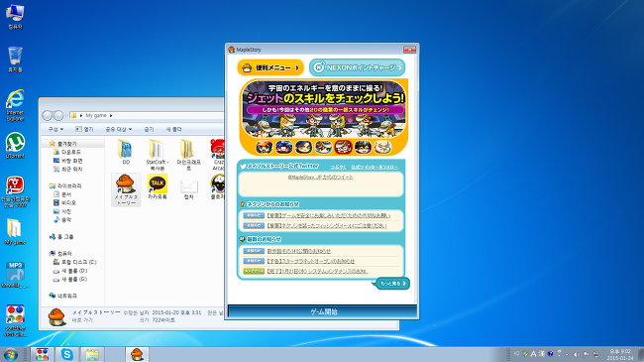Click the Explorer forward navigation button

(58, 116)
